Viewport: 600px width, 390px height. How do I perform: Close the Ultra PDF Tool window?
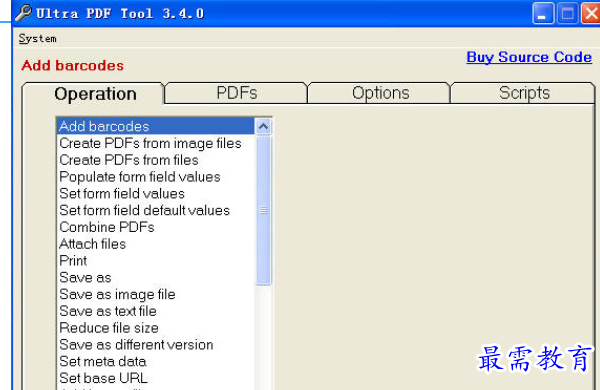tap(591, 13)
